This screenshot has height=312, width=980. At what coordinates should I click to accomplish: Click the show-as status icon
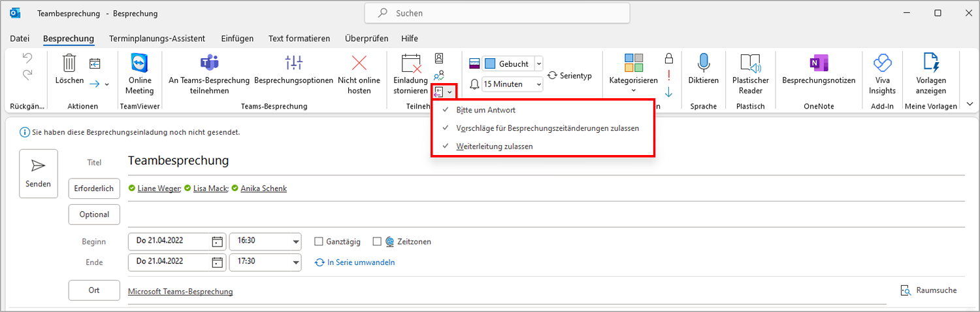click(475, 63)
